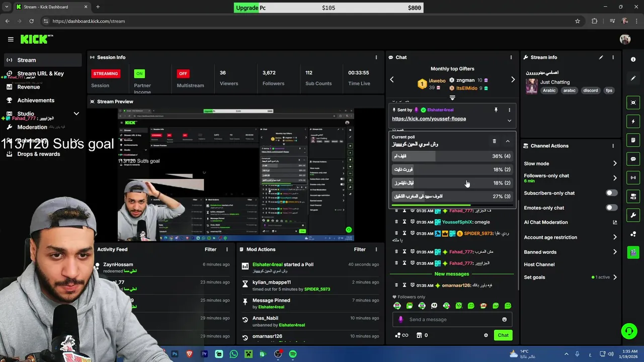
Task: Click Host Channel action
Action: point(539,264)
